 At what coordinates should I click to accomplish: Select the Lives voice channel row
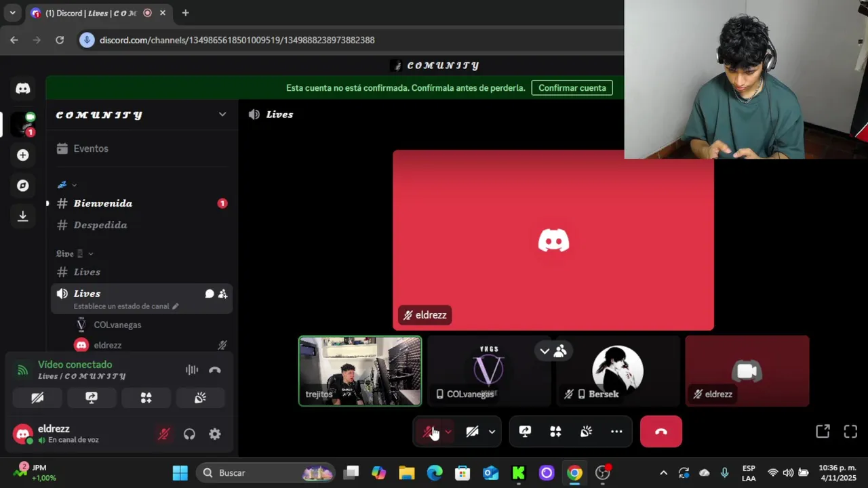click(142, 299)
